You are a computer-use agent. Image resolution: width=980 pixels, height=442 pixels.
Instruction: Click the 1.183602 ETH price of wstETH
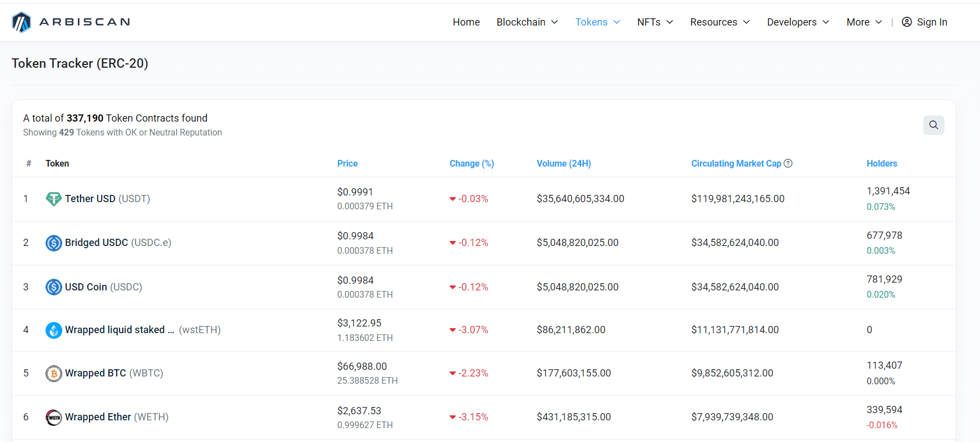pyautogui.click(x=365, y=338)
